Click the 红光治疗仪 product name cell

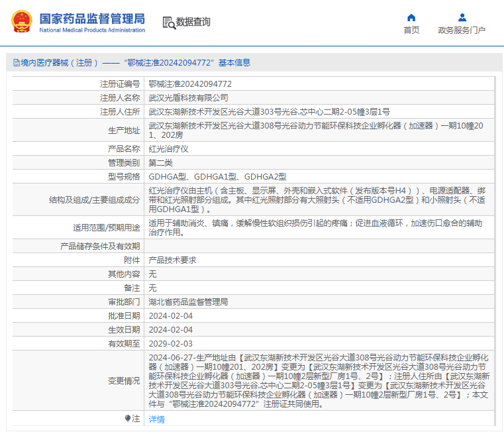319,149
